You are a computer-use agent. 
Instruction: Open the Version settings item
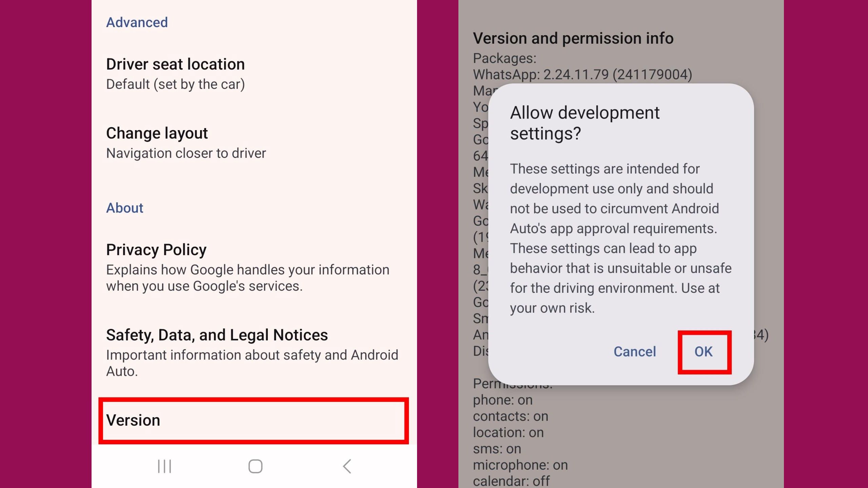[x=255, y=420]
